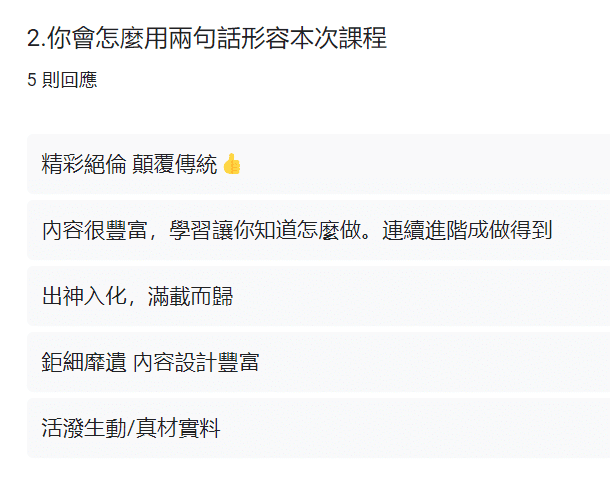Click the phrase 精彩絕倫 in first response

[84, 164]
